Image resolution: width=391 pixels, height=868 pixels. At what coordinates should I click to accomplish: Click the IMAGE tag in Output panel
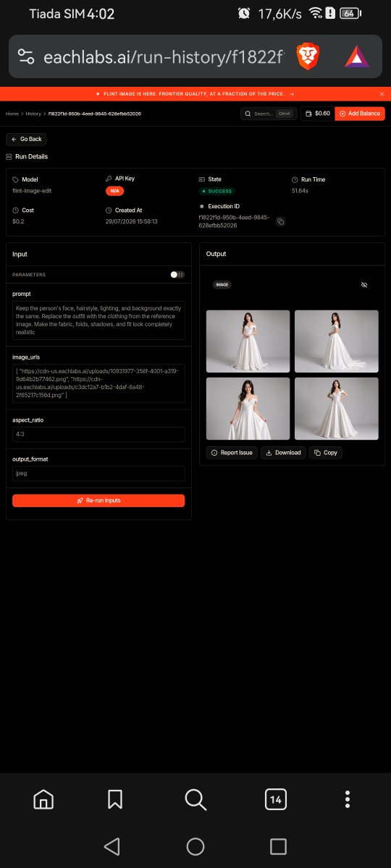pos(222,285)
